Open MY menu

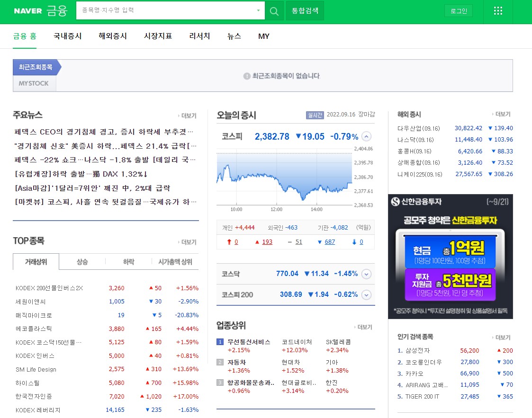click(x=263, y=36)
